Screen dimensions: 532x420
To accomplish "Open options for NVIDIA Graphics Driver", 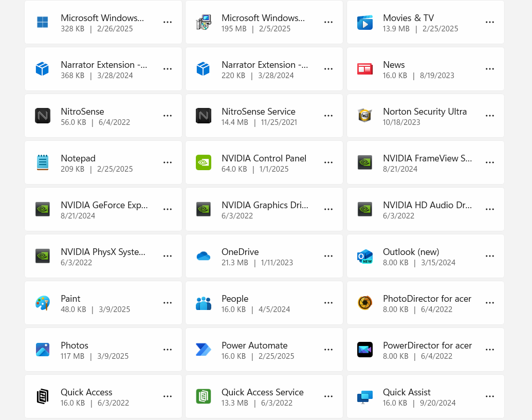I will pyautogui.click(x=328, y=209).
